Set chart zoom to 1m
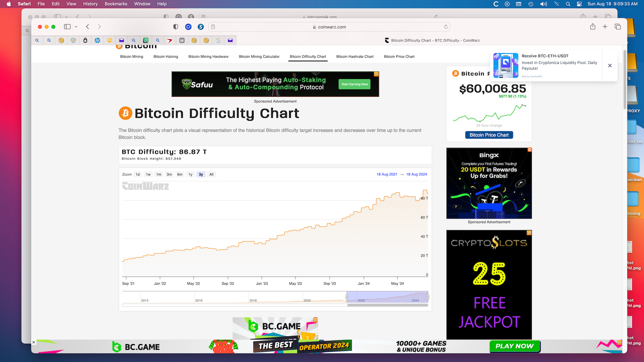The width and height of the screenshot is (644, 362). 159,174
